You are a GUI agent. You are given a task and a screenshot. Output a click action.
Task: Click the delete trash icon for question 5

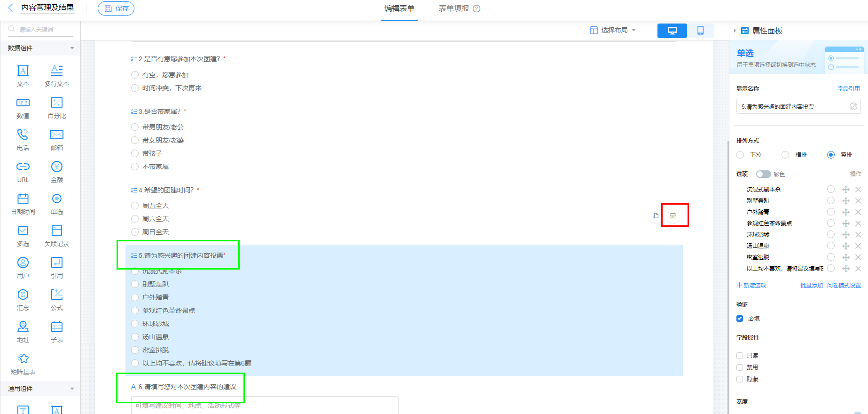click(673, 216)
